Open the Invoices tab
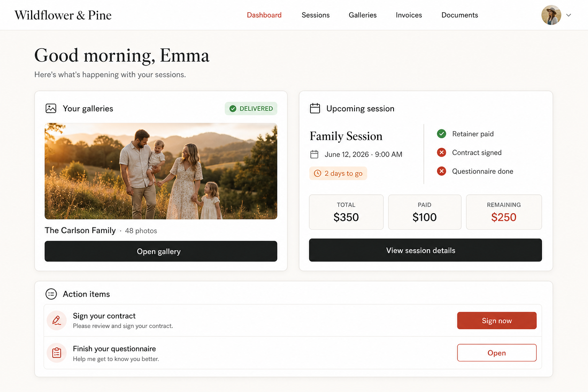 [x=409, y=15]
